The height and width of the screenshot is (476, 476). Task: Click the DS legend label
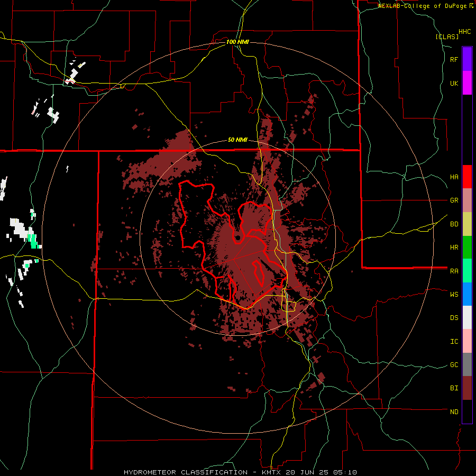454,318
